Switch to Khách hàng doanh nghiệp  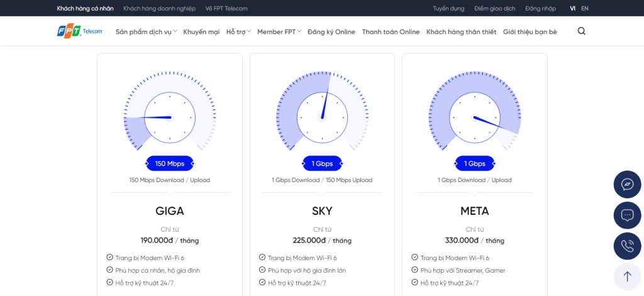[159, 8]
